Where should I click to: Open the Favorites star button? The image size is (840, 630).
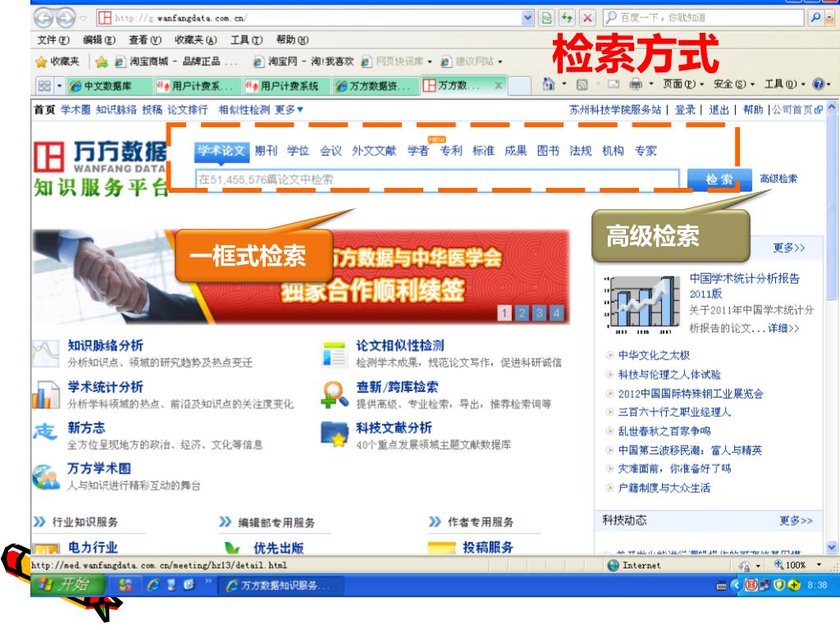(x=57, y=62)
